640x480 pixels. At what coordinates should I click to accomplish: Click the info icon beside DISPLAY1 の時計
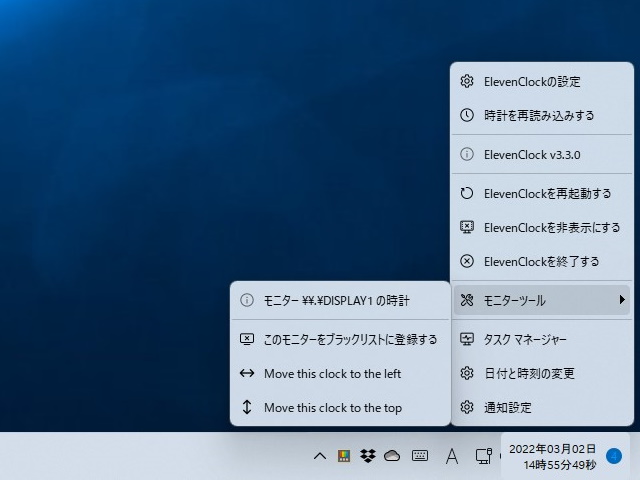tap(247, 300)
